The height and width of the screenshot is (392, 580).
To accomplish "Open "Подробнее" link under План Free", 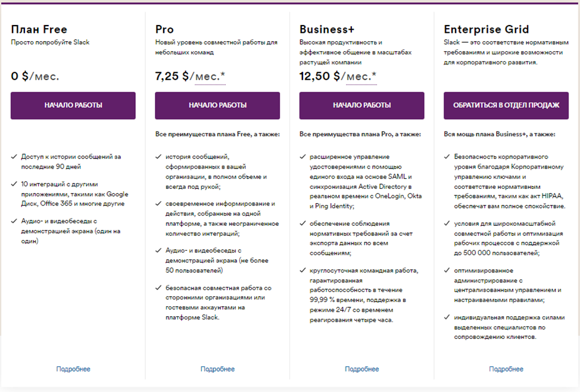I will pyautogui.click(x=73, y=369).
